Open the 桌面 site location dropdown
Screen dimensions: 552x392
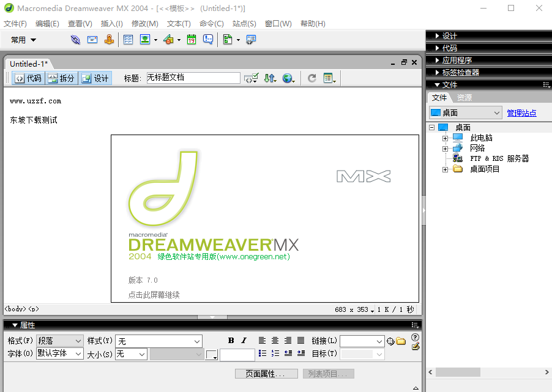coord(465,113)
